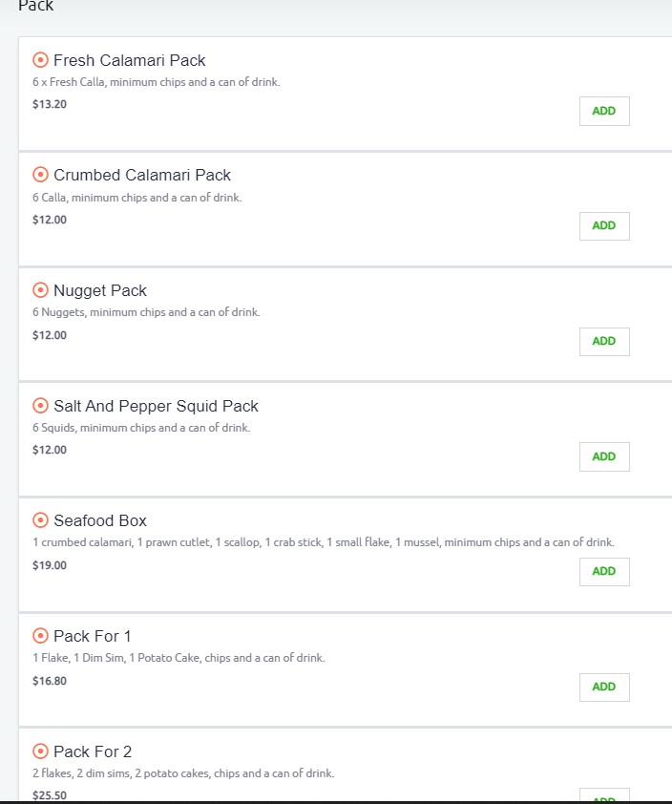The image size is (672, 804).
Task: Click the circle icon beside Pack For 2
Action: [x=40, y=751]
